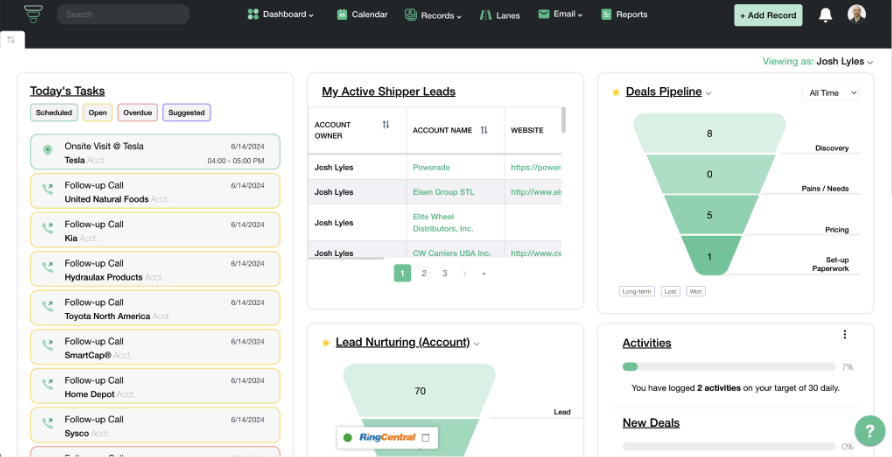This screenshot has width=892, height=457.
Task: Open Elite Wheel Distributors, Inc. link
Action: [443, 223]
